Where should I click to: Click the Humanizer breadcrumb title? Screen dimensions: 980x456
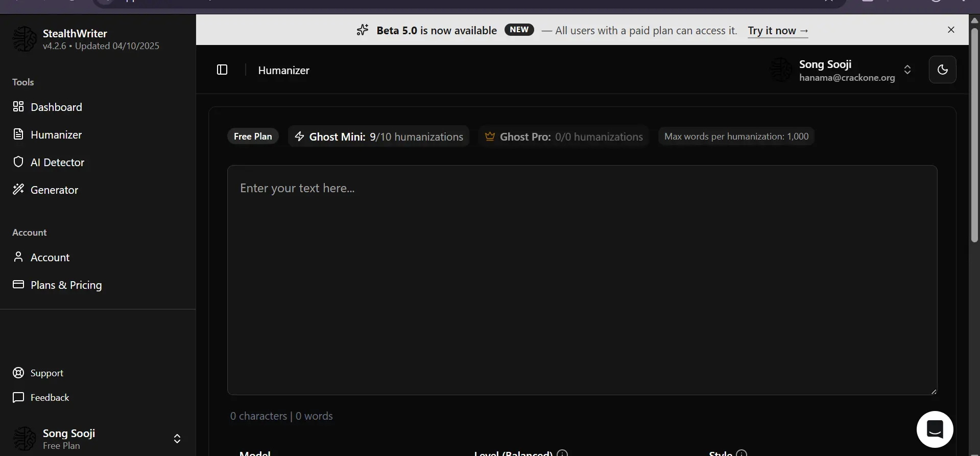(x=283, y=70)
